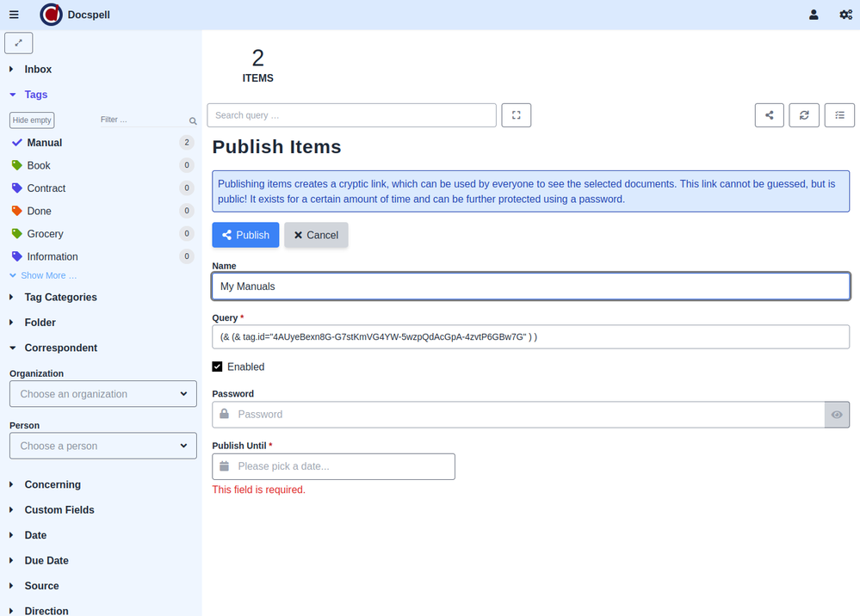The width and height of the screenshot is (860, 616).
Task: Expand the Inbox sidebar section
Action: (x=38, y=70)
